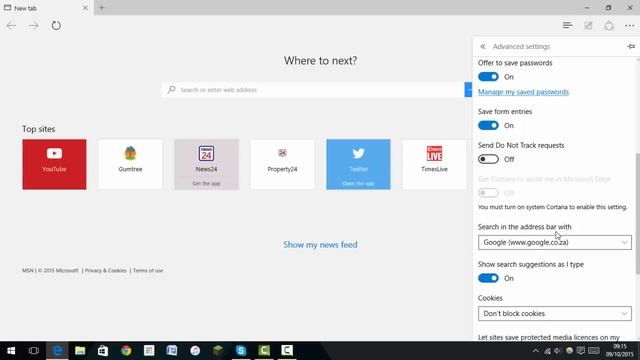Open the Make a Web Note icon
Viewport: 640px width, 360px height.
588,25
